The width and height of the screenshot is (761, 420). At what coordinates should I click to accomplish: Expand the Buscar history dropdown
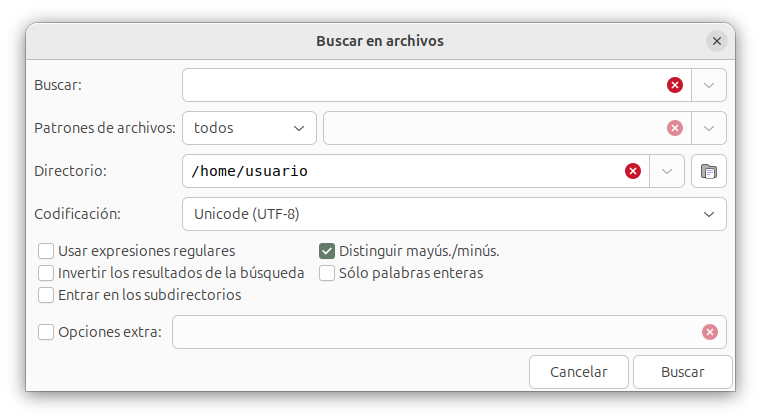pyautogui.click(x=709, y=85)
